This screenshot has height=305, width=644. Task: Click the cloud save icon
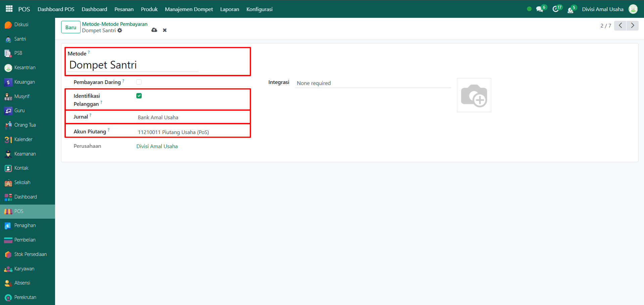[x=154, y=30]
